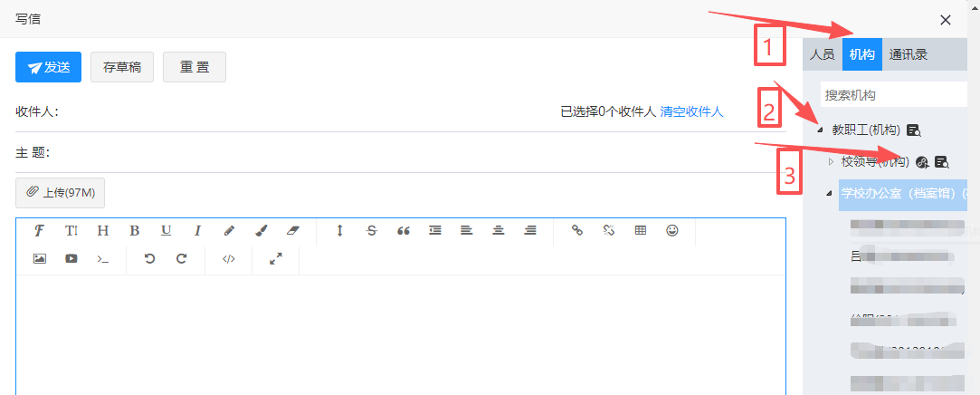
Task: Insert an image into the email body
Action: pos(40,258)
